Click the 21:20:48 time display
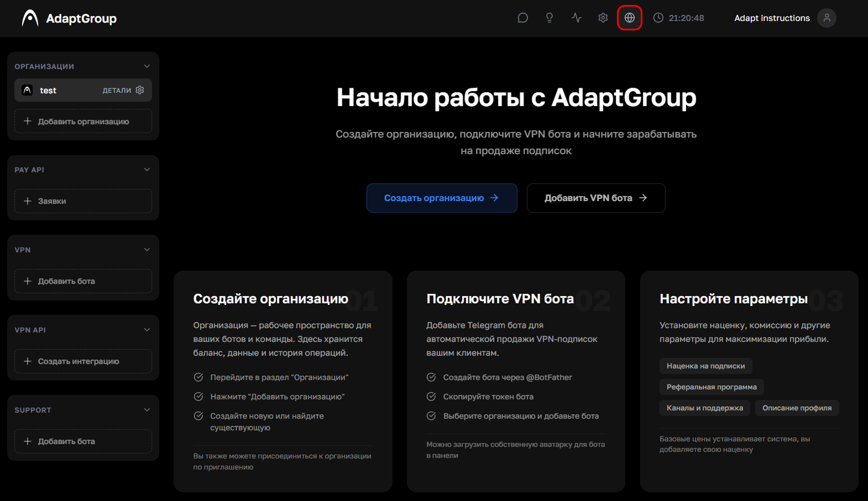Screen dimensions: 868x501 click(686, 18)
